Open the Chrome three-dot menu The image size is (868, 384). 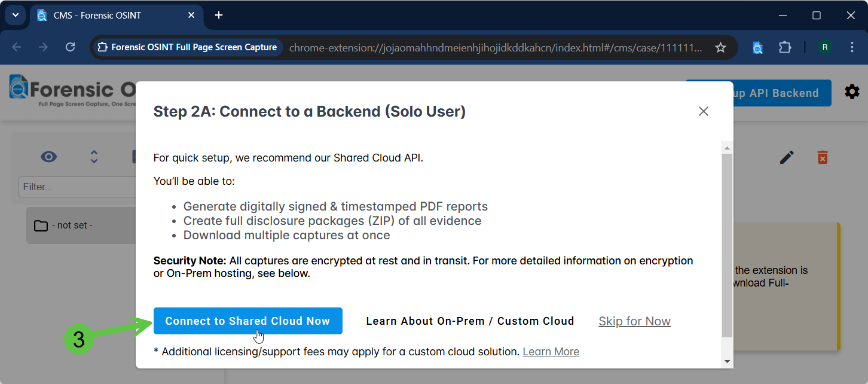click(x=852, y=47)
